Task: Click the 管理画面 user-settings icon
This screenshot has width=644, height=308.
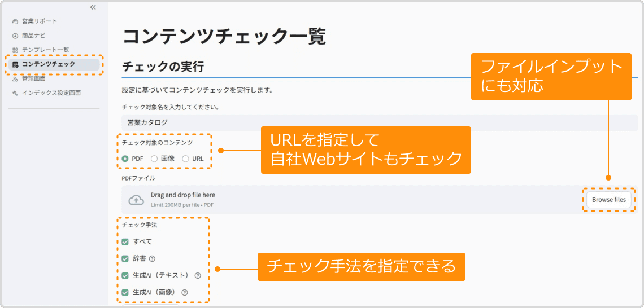Action: click(x=16, y=79)
